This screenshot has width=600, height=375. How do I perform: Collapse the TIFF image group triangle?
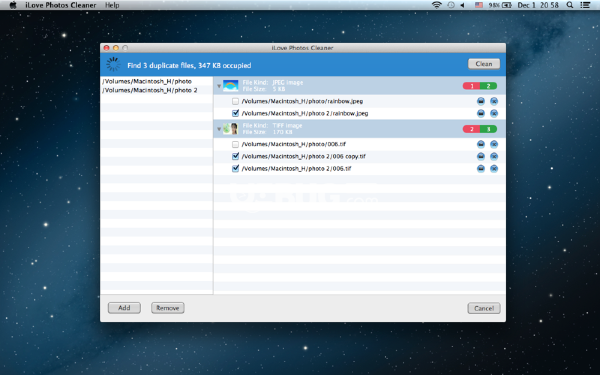[x=219, y=129]
